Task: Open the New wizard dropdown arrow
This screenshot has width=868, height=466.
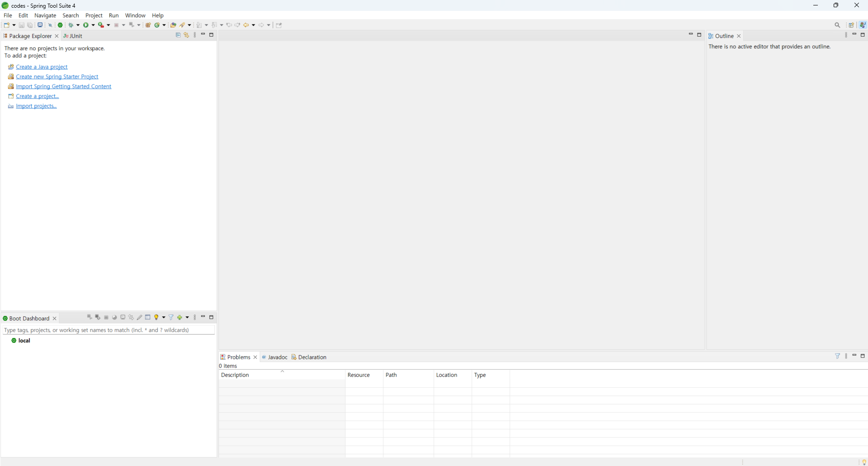Action: point(14,25)
